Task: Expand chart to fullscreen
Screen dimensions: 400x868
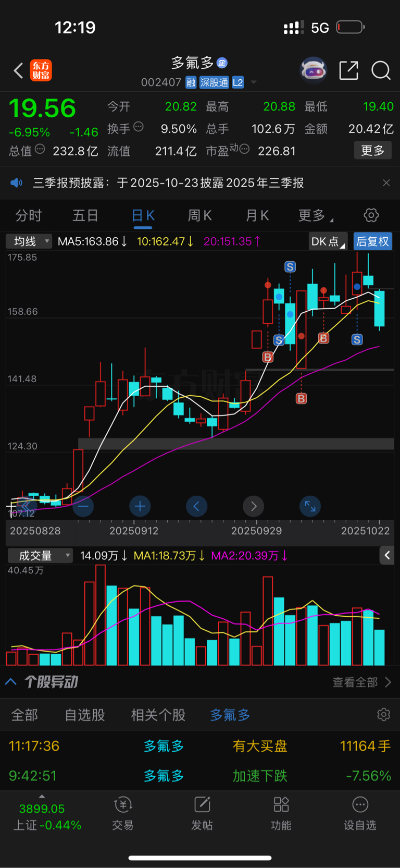Action: point(310,506)
